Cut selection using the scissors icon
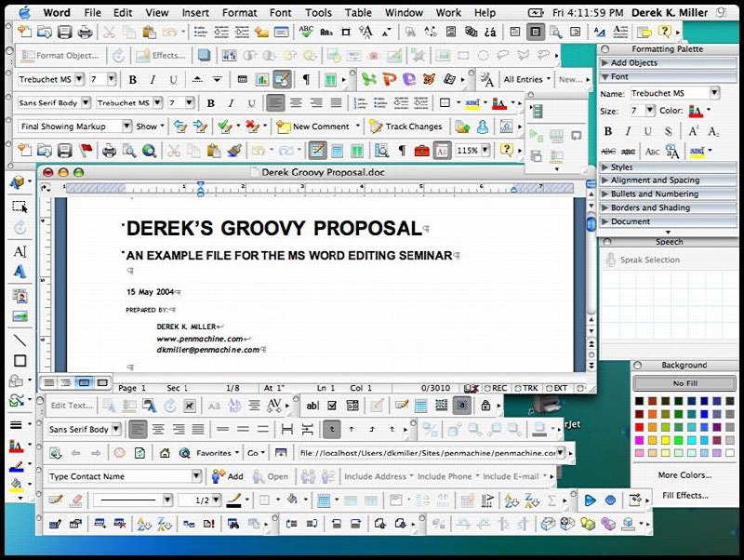 [x=176, y=150]
